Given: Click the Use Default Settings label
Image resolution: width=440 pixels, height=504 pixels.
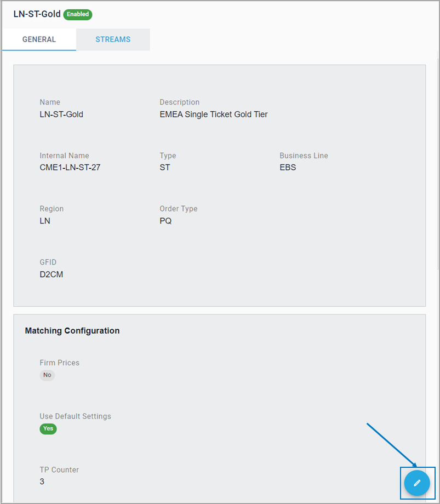Looking at the screenshot, I should (75, 416).
